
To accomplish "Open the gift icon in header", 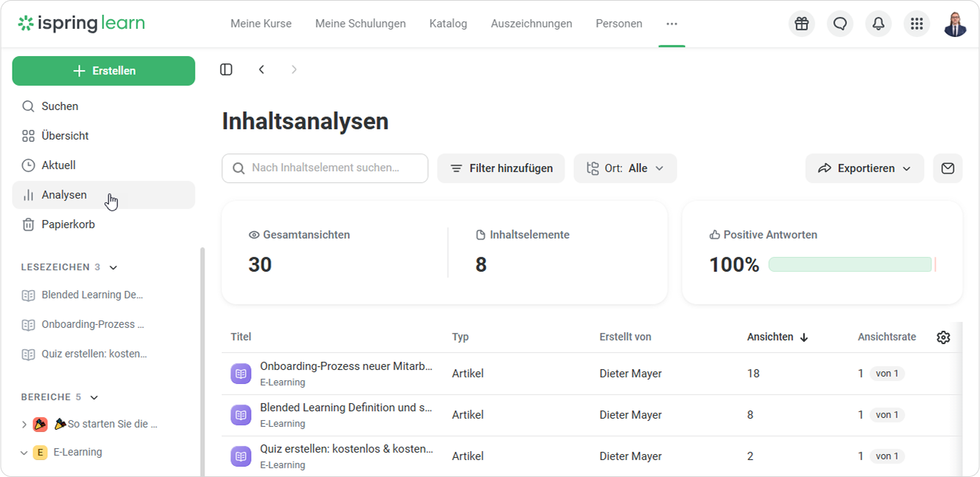I will coord(801,24).
